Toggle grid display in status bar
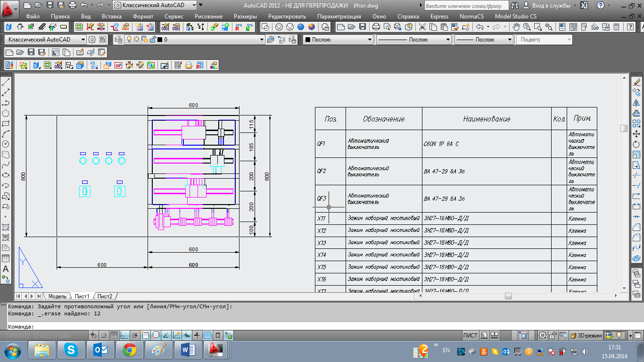644x362 pixels. click(x=114, y=336)
